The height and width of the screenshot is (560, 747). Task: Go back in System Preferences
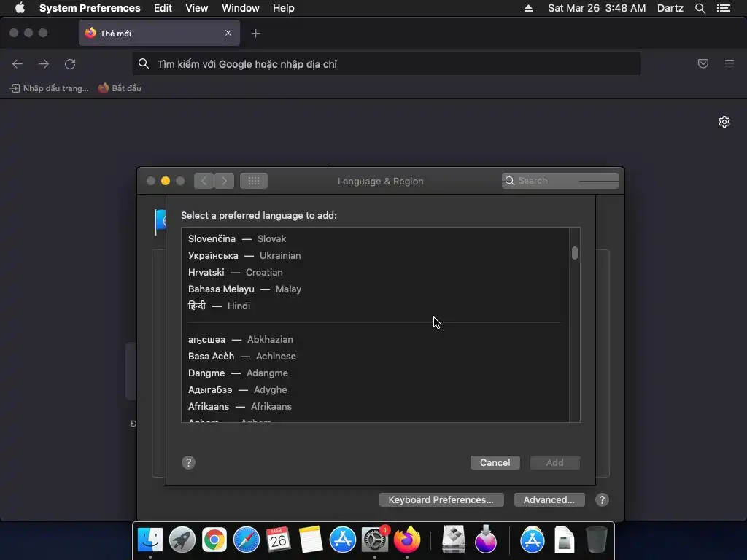(204, 181)
